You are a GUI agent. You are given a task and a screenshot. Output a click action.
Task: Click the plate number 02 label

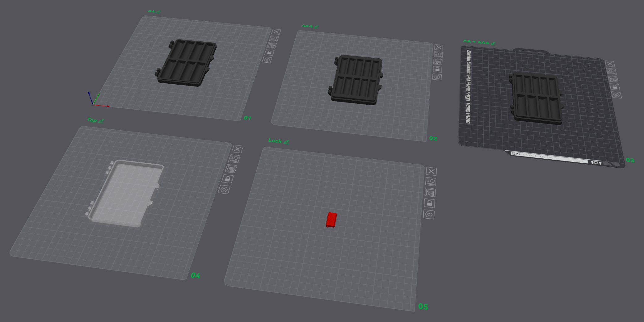point(433,138)
